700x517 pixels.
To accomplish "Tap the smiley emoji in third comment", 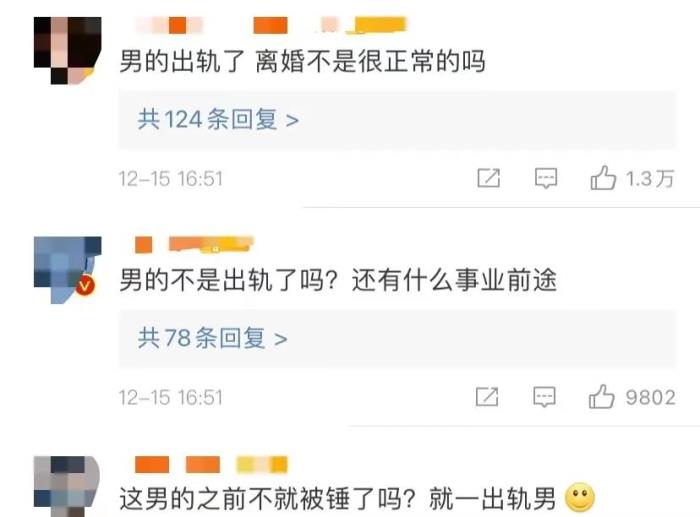I will point(580,497).
